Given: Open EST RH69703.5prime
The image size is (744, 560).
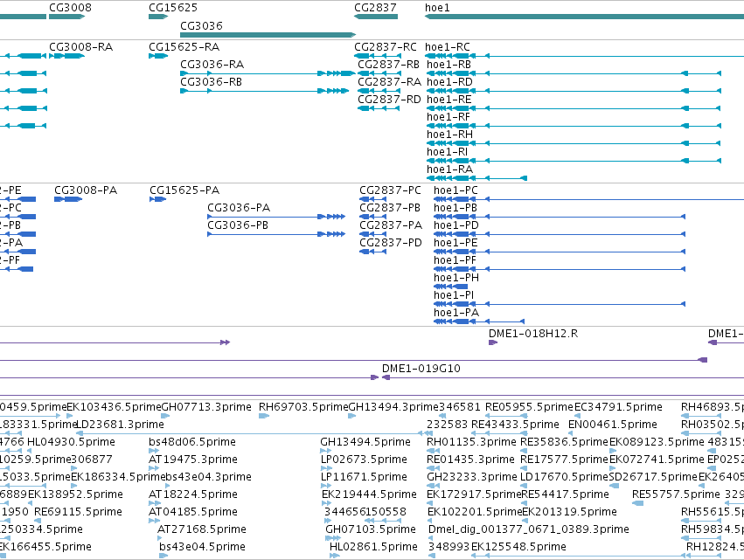Looking at the screenshot, I should pos(303,407).
